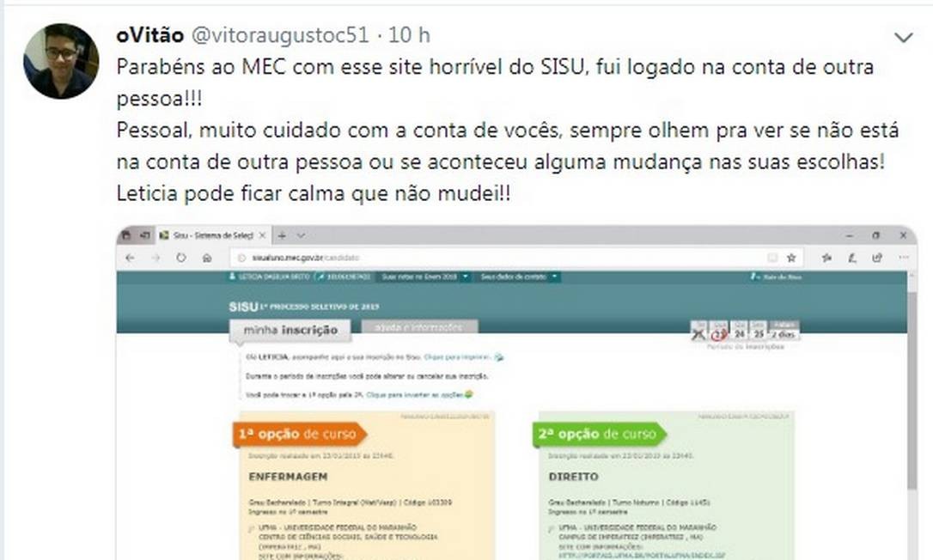The height and width of the screenshot is (560, 933).
Task: Click the browser home icon
Action: coord(207,258)
